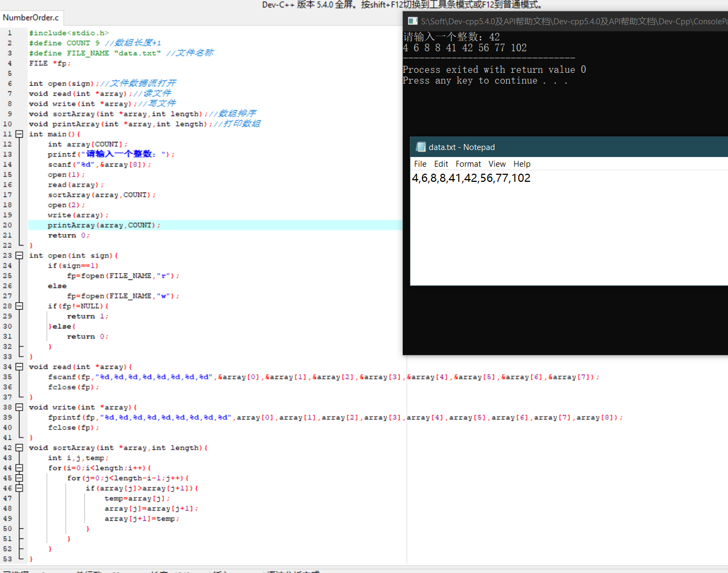Open the Help menu in Notepad
This screenshot has width=728, height=573.
coord(521,164)
